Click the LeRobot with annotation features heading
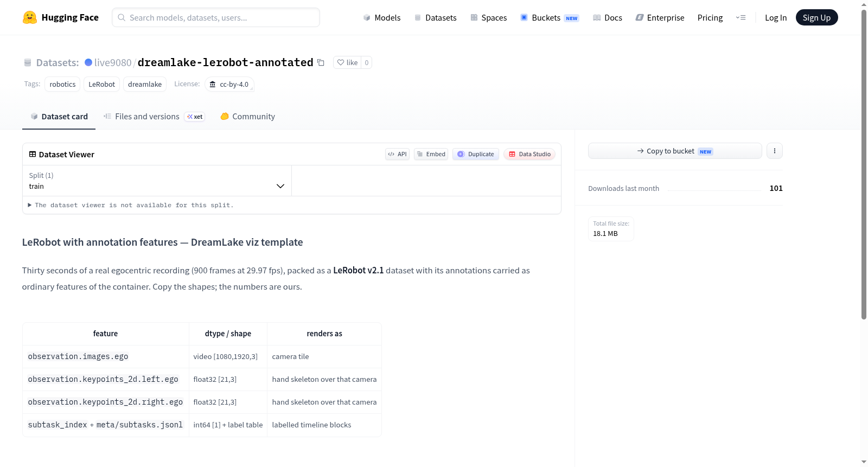Image resolution: width=868 pixels, height=467 pixels. coord(163,242)
